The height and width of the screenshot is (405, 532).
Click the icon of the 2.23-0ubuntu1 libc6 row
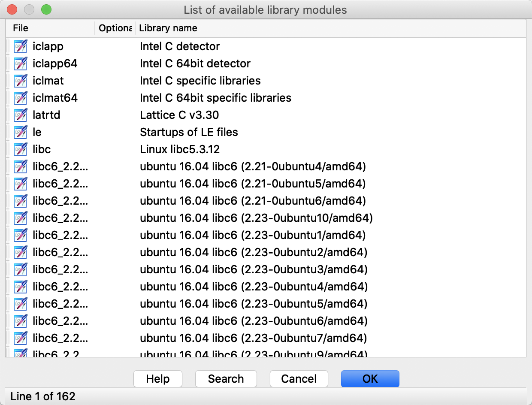[x=20, y=235]
